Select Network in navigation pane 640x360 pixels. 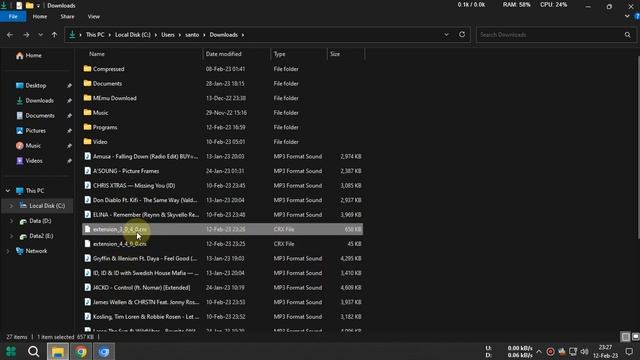click(x=36, y=251)
